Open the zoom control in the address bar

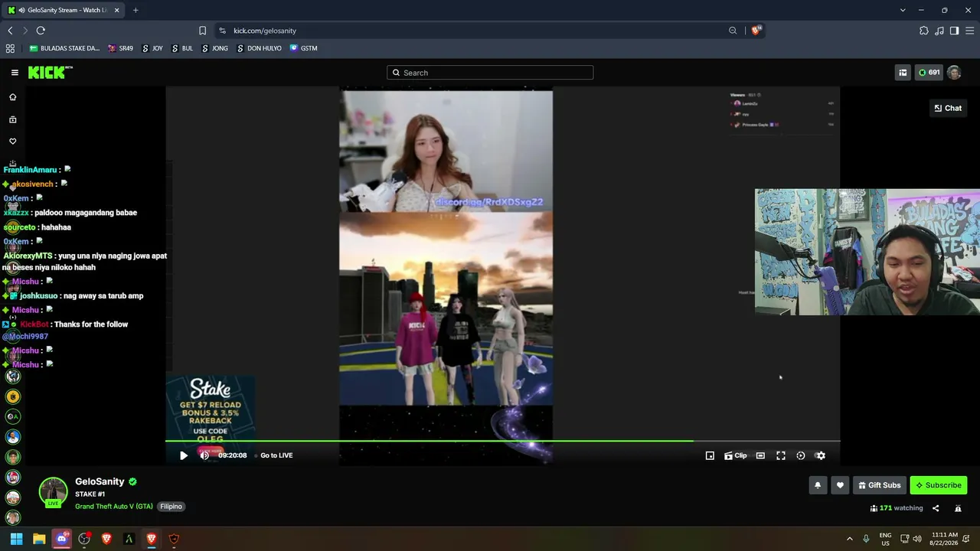pyautogui.click(x=733, y=31)
